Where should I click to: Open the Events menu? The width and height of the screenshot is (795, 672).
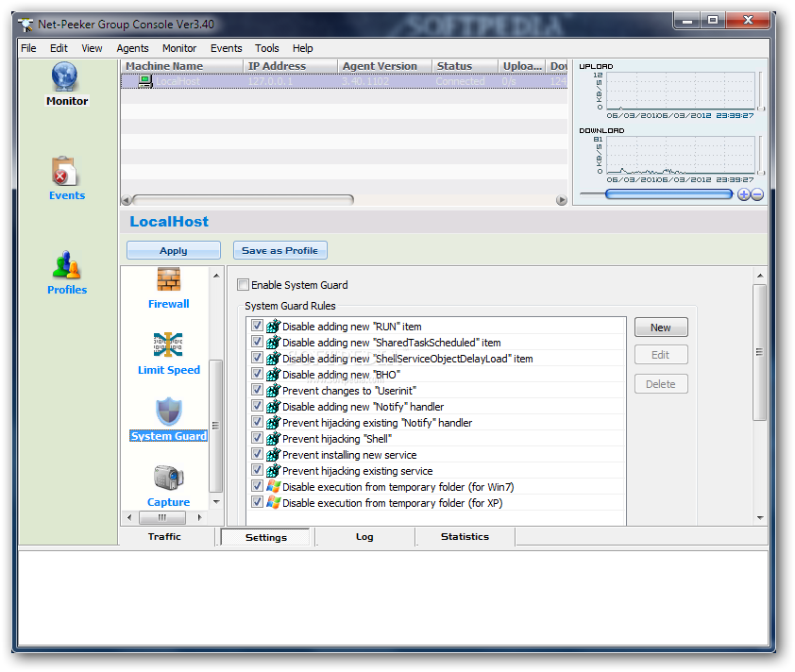coord(226,48)
